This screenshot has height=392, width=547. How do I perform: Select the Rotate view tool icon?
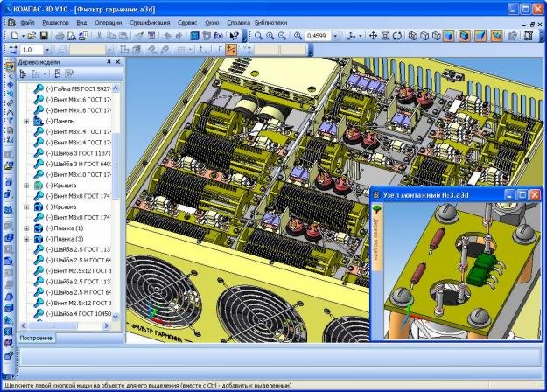pos(398,36)
